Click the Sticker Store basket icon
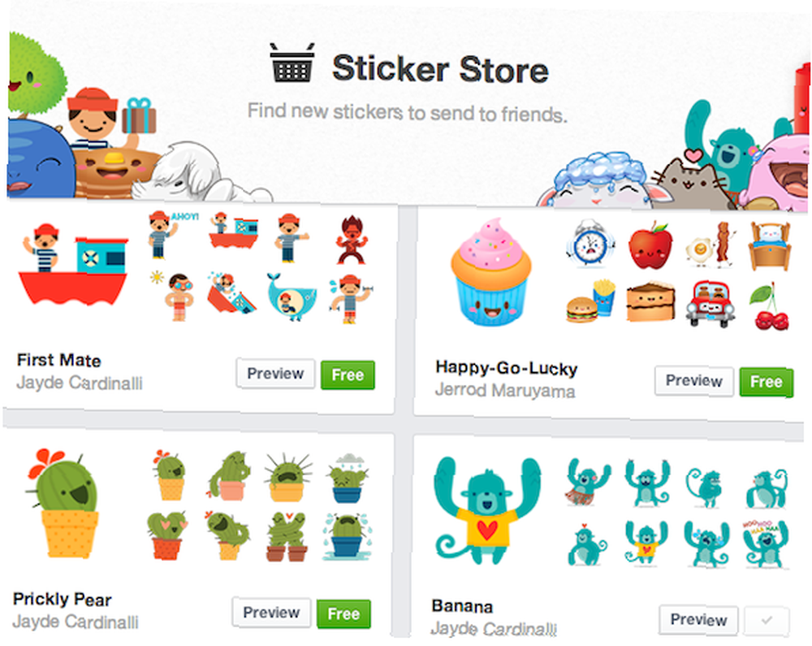812x646 pixels. (292, 63)
